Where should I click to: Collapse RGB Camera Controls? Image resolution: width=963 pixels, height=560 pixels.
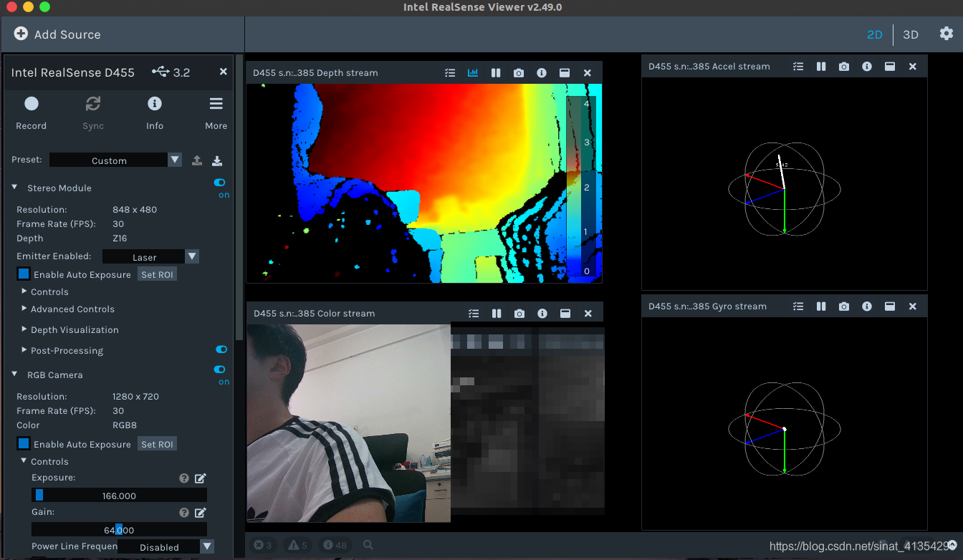[x=24, y=461]
